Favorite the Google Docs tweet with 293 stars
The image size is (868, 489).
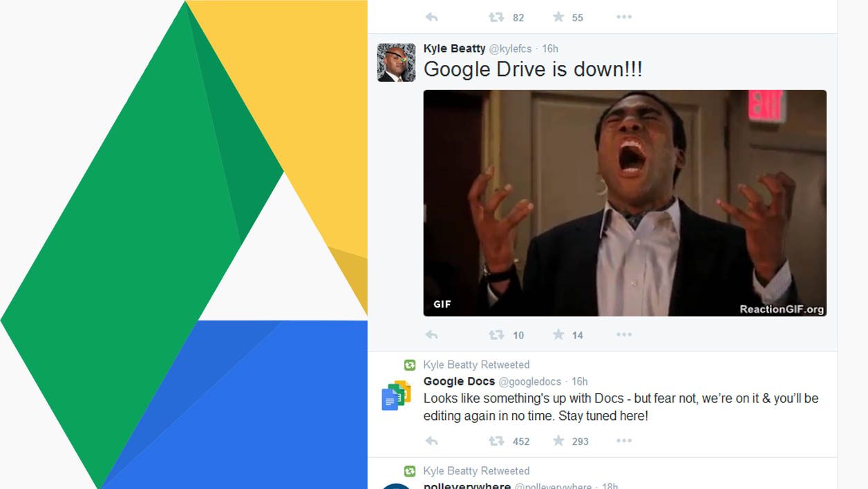coord(558,441)
